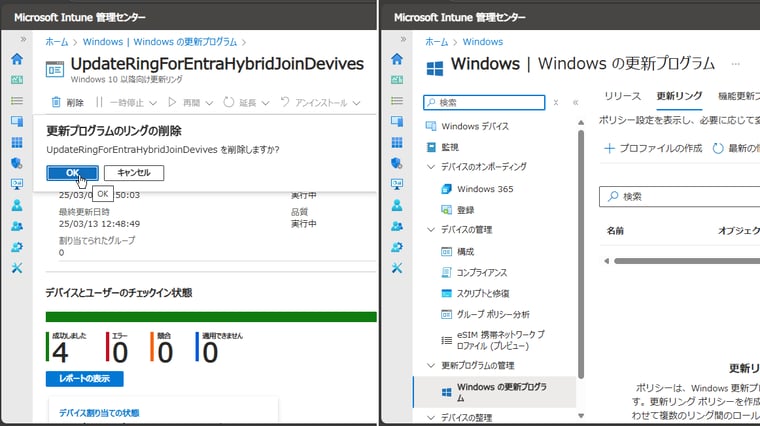Viewport: 760px width, 426px height.
Task: Click プロファイルの作成 create profile button
Action: pos(652,148)
